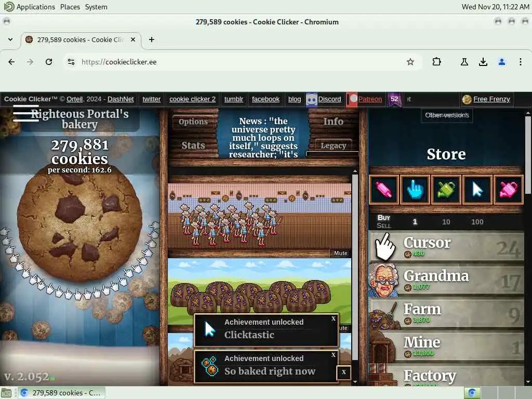Image resolution: width=532 pixels, height=399 pixels.
Task: Click the site information icon in address bar
Action: [71, 62]
